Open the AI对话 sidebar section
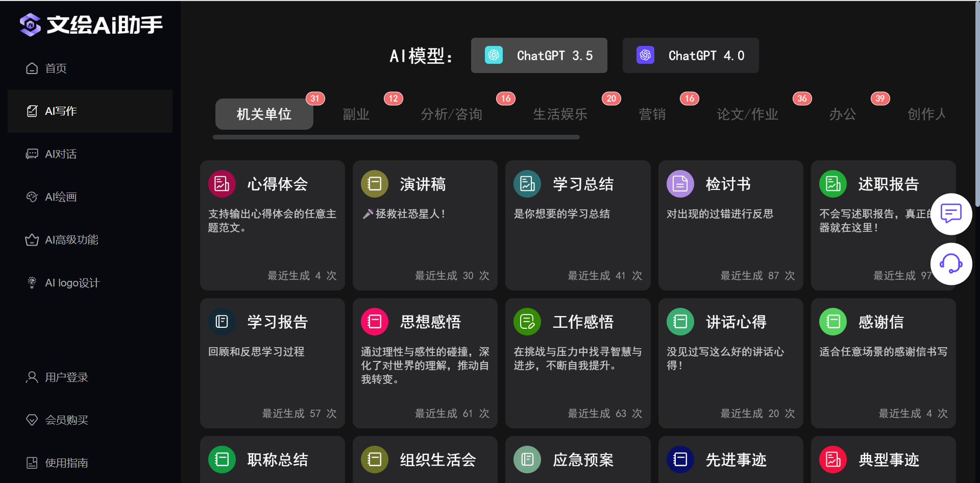Viewport: 980px width, 483px height. [x=61, y=154]
